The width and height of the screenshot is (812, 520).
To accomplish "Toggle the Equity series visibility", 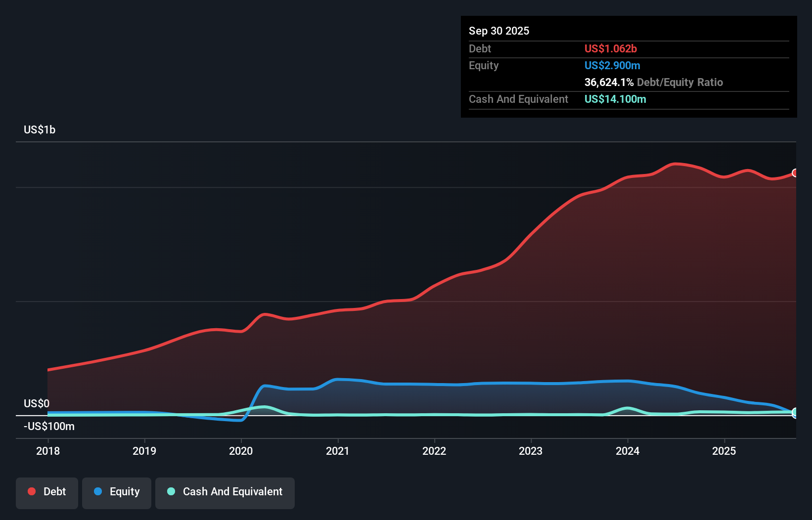I will (x=116, y=492).
